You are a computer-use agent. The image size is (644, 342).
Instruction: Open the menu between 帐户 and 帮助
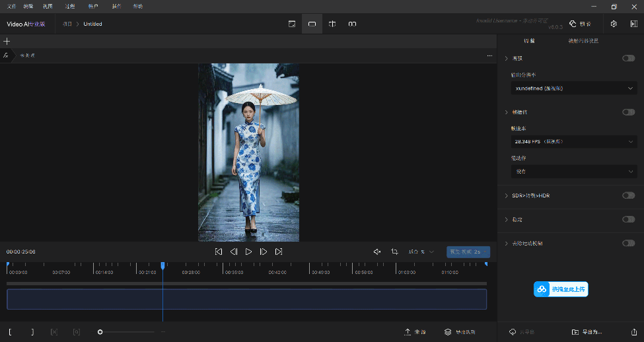pyautogui.click(x=117, y=6)
